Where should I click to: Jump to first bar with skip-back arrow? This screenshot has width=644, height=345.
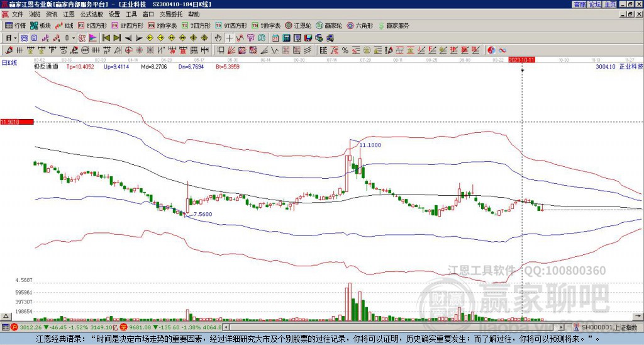(106, 38)
